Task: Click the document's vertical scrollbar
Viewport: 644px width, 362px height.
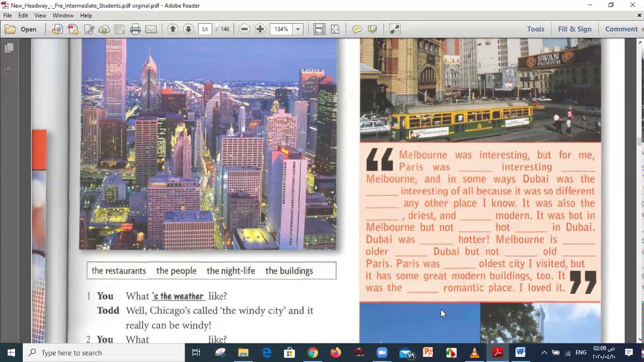Action: click(x=640, y=190)
